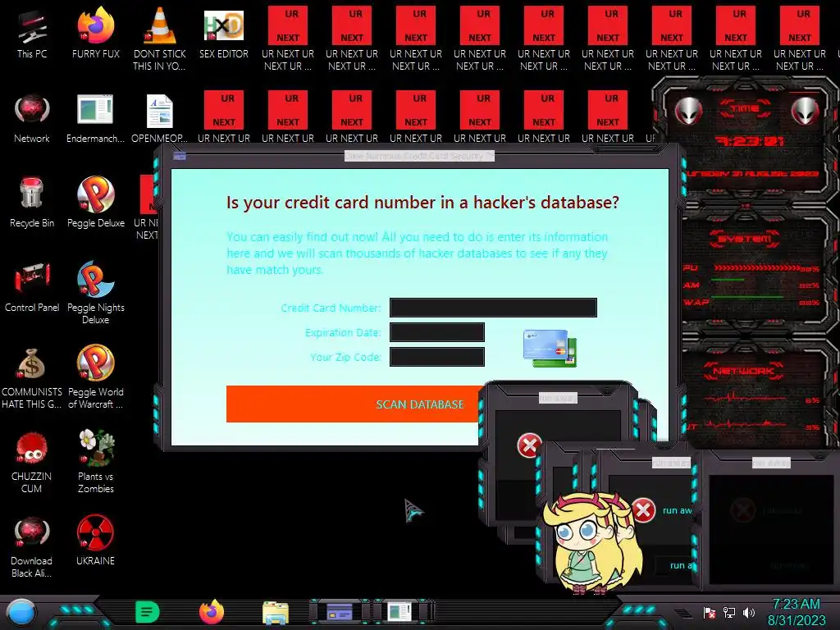840x630 pixels.
Task: Click the flag notification tray icon
Action: tap(710, 612)
